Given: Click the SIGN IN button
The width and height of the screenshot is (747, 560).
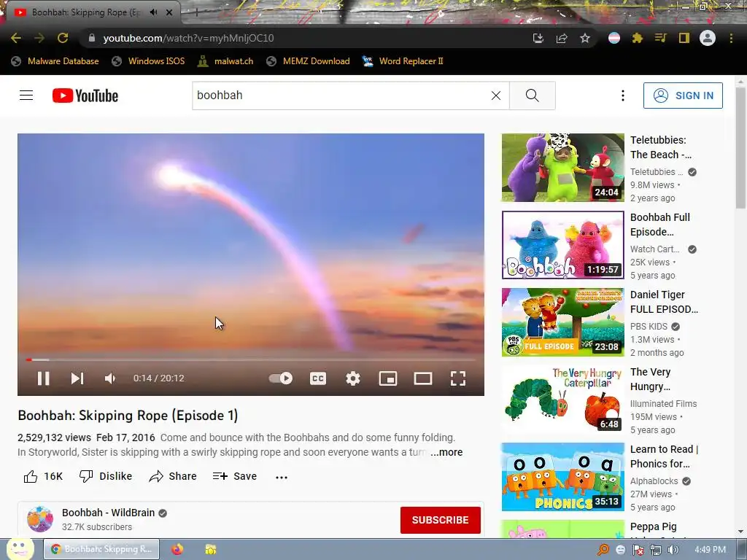Looking at the screenshot, I should pyautogui.click(x=683, y=96).
